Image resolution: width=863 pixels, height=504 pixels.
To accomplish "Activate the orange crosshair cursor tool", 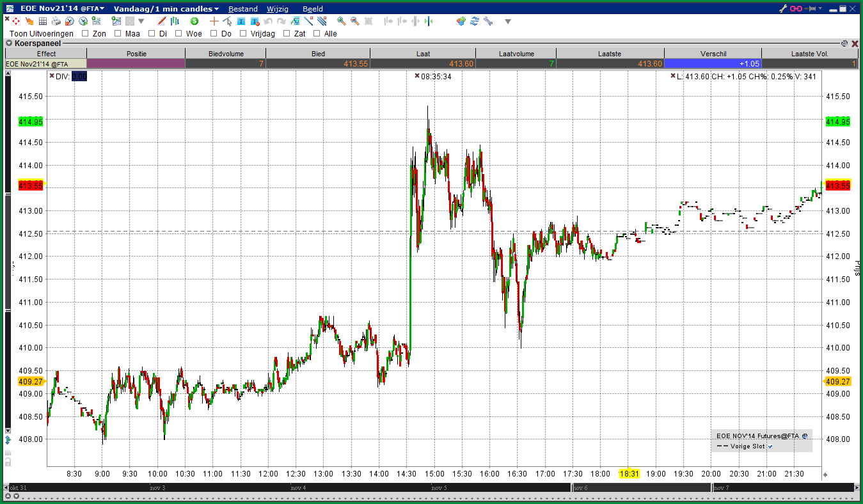I will point(214,21).
